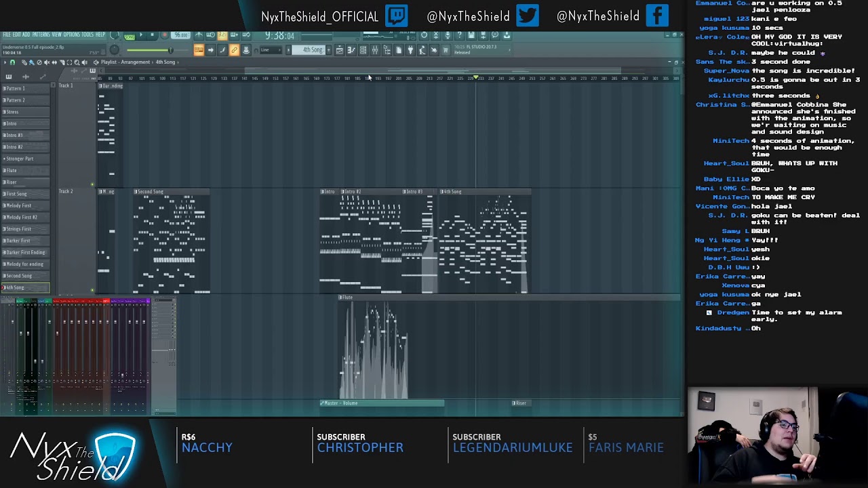
Task: Click the microphone one-click recording icon
Action: 448,35
